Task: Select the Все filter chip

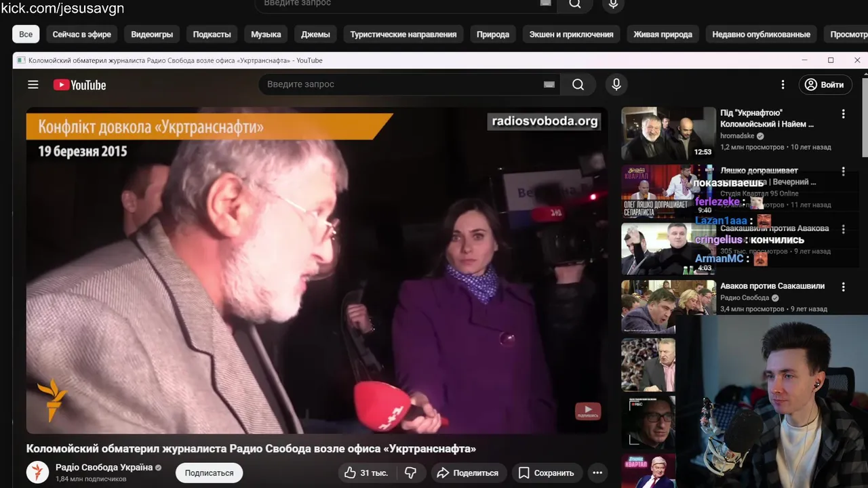Action: pos(26,34)
